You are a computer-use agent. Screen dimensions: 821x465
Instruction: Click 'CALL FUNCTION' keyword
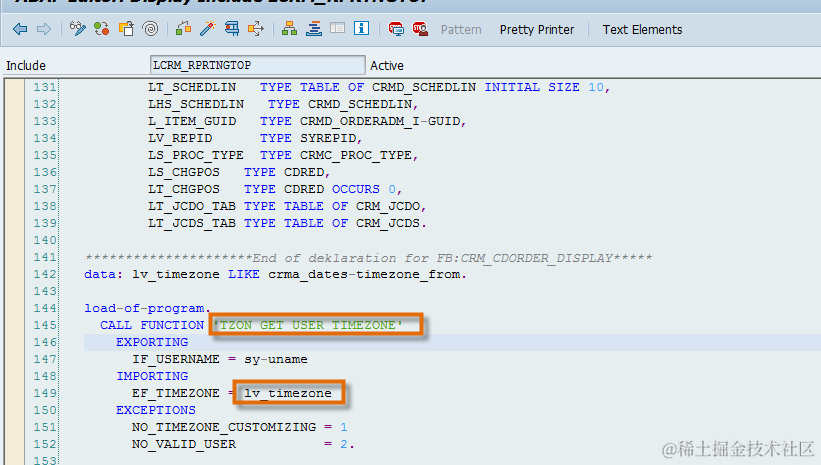[152, 325]
